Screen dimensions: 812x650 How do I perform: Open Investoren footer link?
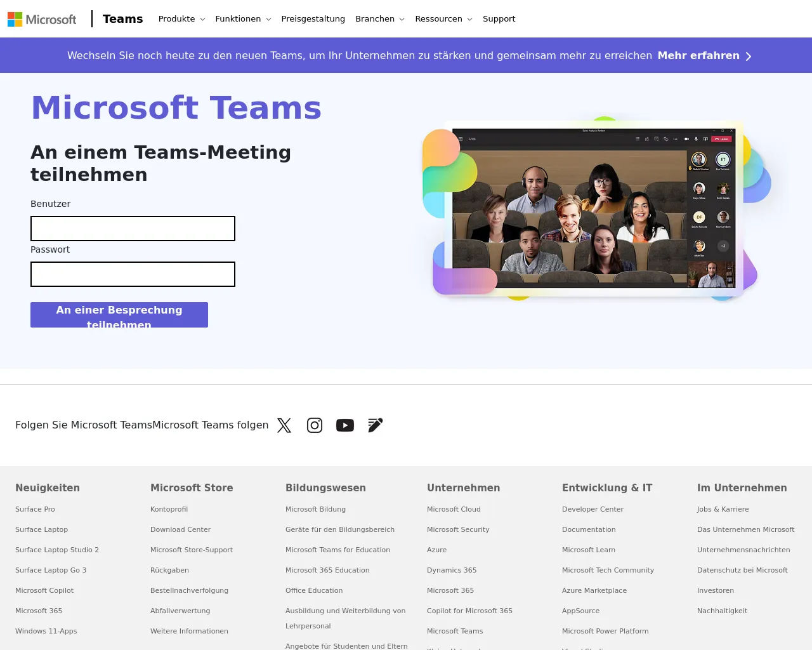pyautogui.click(x=716, y=590)
